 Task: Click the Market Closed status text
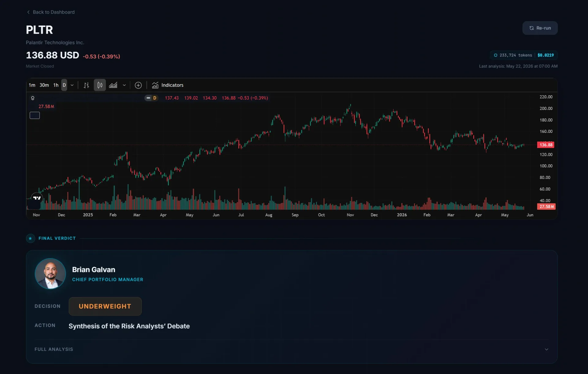(40, 66)
